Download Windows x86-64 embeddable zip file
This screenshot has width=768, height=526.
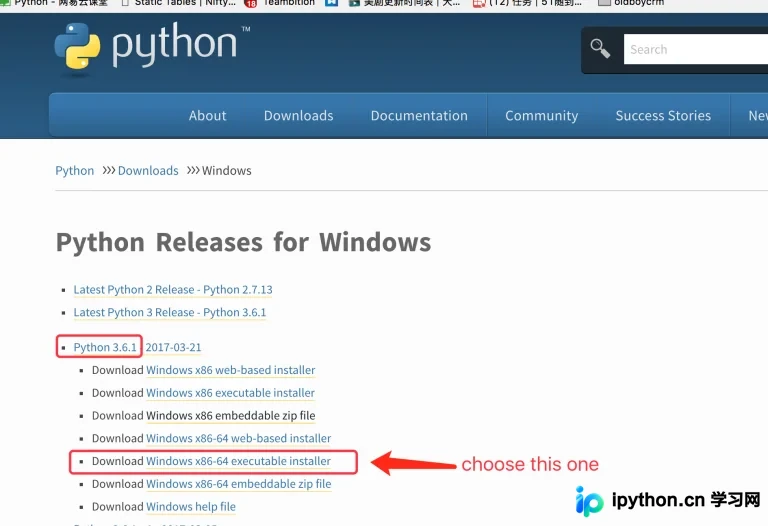pyautogui.click(x=239, y=484)
